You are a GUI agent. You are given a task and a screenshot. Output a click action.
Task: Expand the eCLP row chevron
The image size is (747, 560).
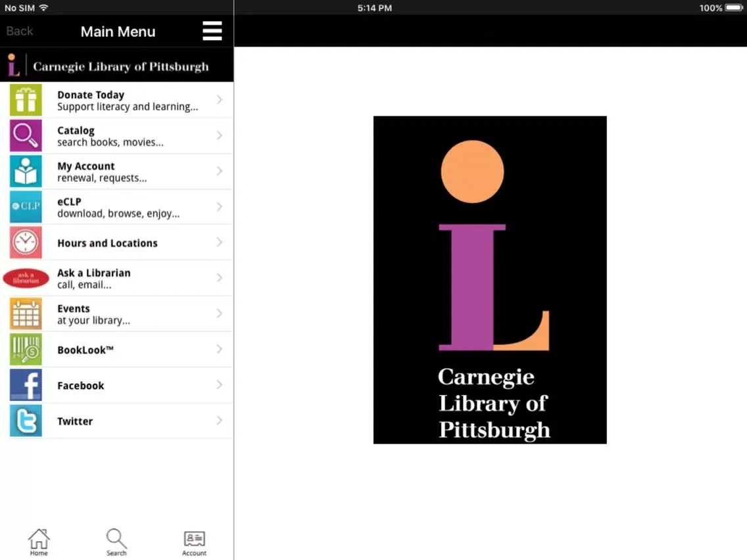[x=220, y=206]
